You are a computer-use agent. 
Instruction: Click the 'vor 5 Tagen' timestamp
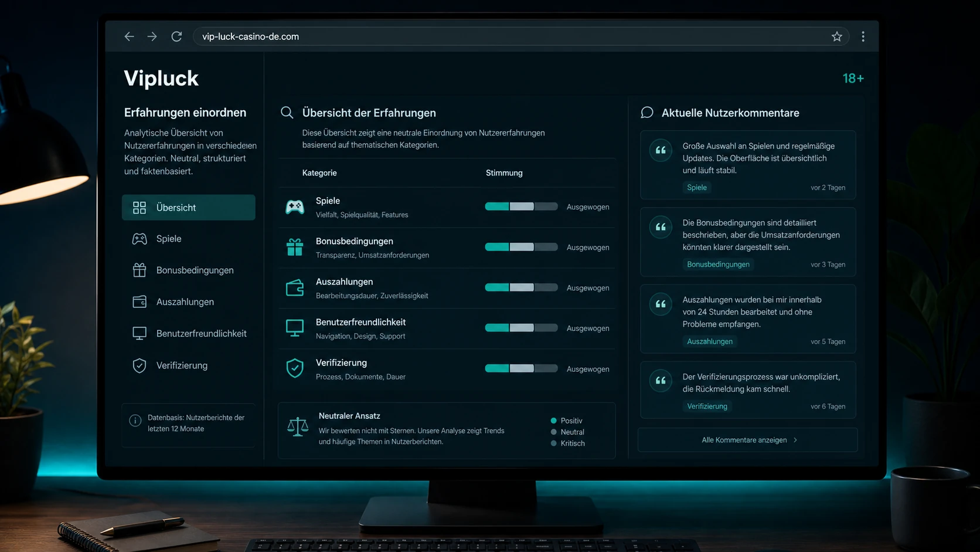point(828,341)
